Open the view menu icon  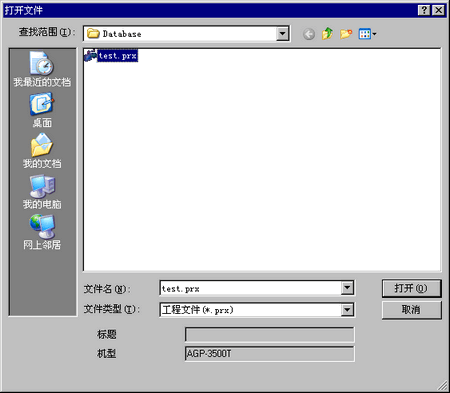[367, 34]
